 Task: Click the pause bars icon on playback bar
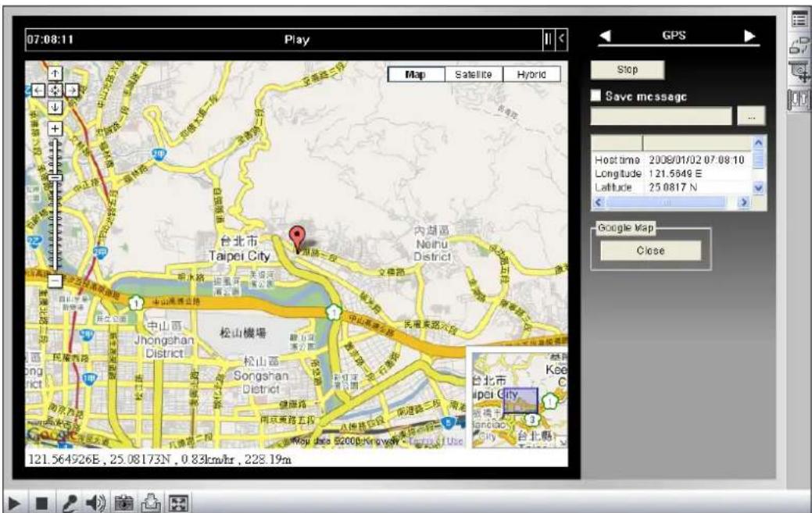coord(547,39)
